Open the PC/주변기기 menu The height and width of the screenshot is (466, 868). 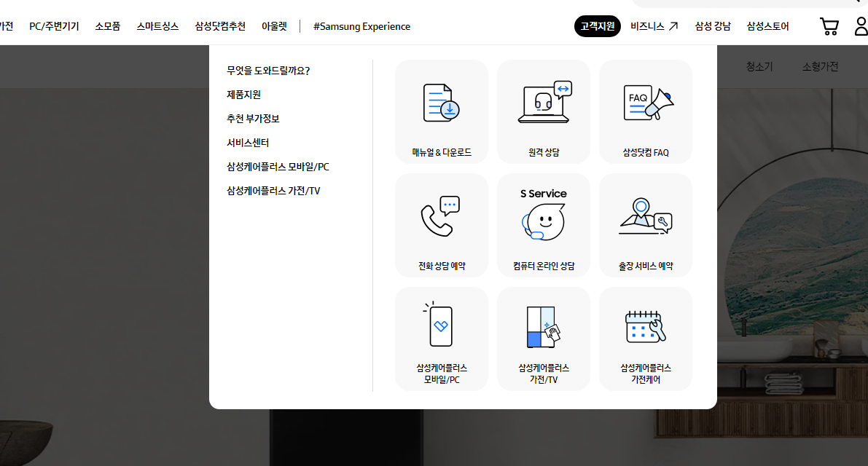pos(54,26)
